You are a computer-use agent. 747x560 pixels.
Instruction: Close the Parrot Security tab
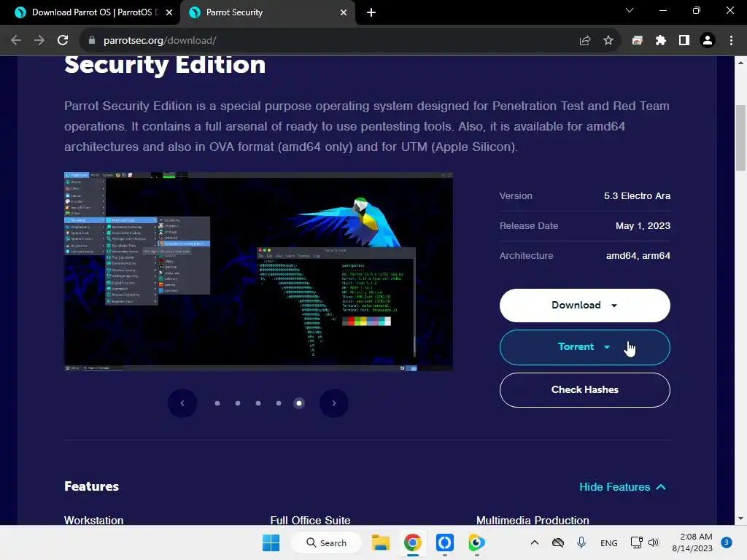[x=344, y=12]
